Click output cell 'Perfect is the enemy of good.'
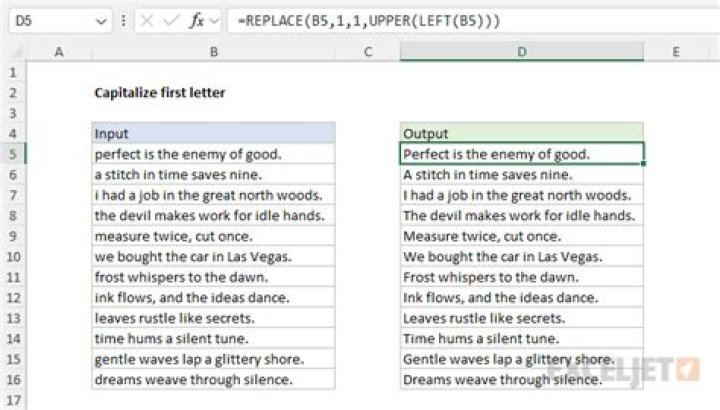Image resolution: width=720 pixels, height=410 pixels. (522, 154)
